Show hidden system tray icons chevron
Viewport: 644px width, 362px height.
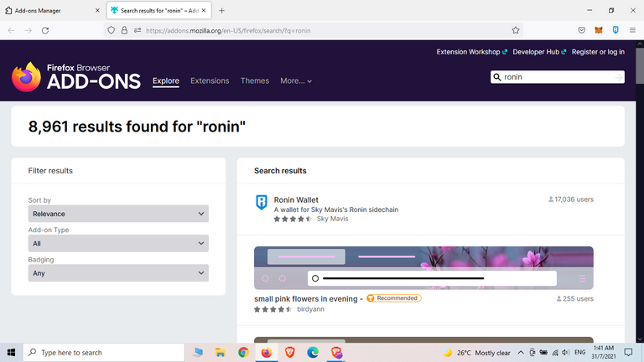521,353
